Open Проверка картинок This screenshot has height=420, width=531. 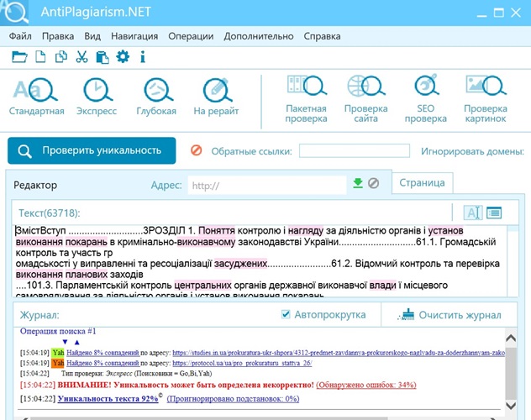[x=486, y=99]
